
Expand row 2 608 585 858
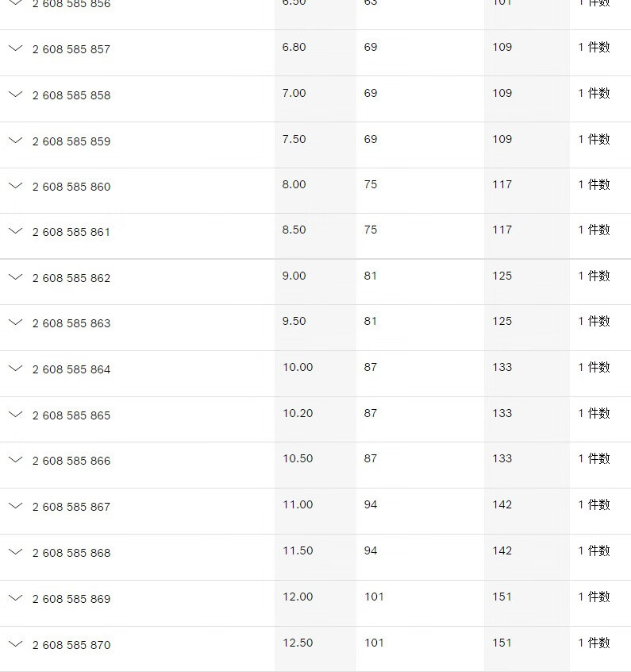pos(16,95)
